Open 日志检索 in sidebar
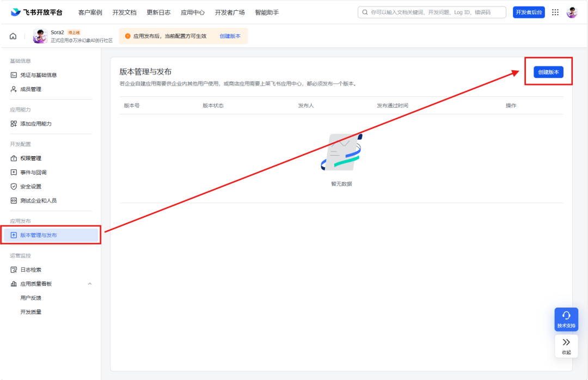This screenshot has width=588, height=380. coord(30,269)
